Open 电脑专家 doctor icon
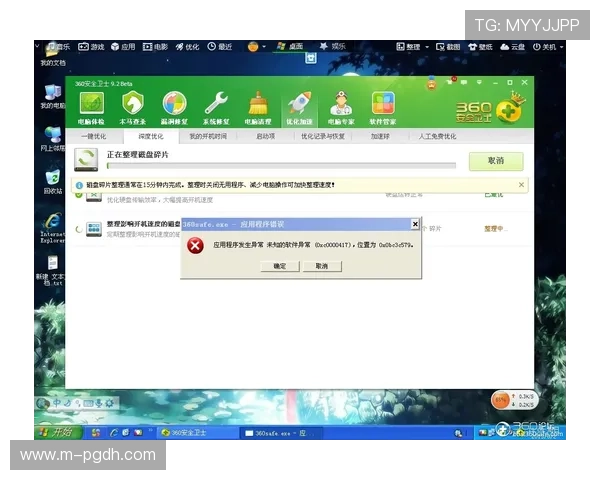This screenshot has width=600, height=480. point(341,108)
